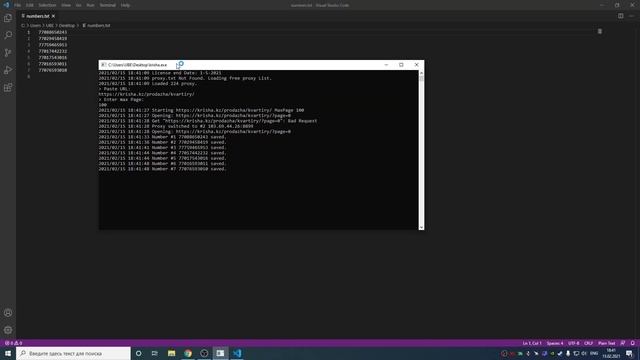Open Cortana circle icon on taskbar
The height and width of the screenshot is (360, 640).
(139, 353)
